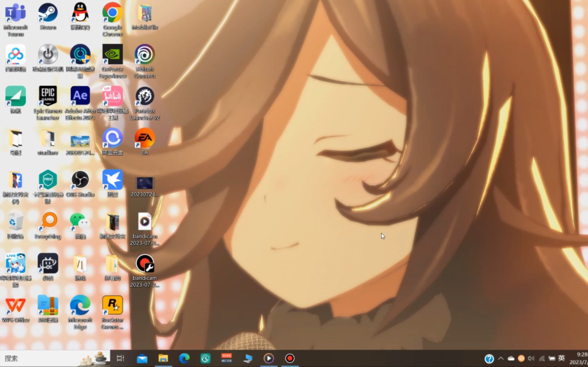The width and height of the screenshot is (588, 367).
Task: Launch Epic Games Launcher
Action: (48, 103)
